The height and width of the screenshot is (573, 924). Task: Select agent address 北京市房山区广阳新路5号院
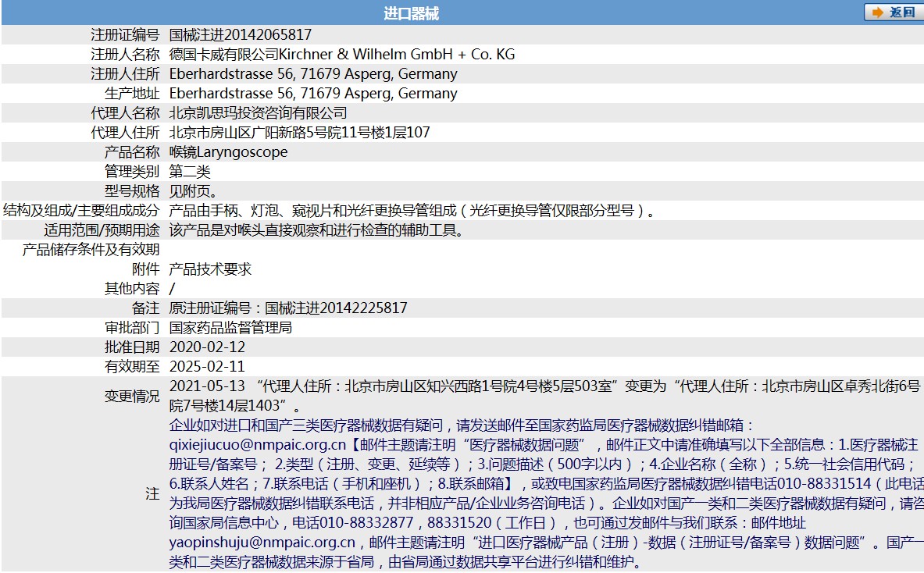[255, 133]
